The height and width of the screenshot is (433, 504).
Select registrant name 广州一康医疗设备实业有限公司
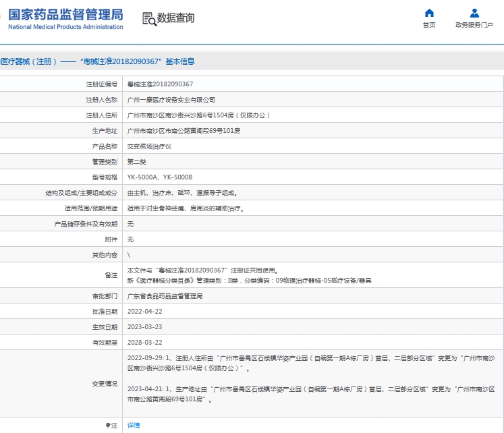point(171,100)
